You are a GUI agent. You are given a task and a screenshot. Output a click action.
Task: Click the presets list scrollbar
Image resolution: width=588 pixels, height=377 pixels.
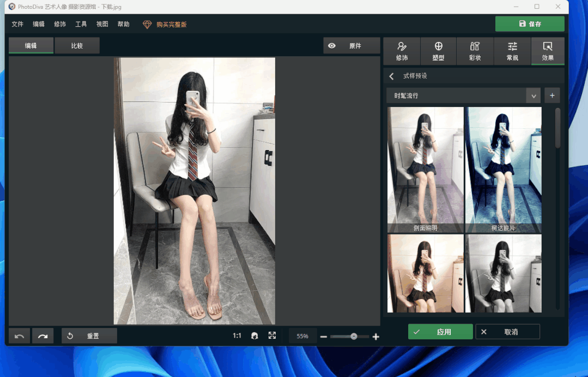pos(557,128)
